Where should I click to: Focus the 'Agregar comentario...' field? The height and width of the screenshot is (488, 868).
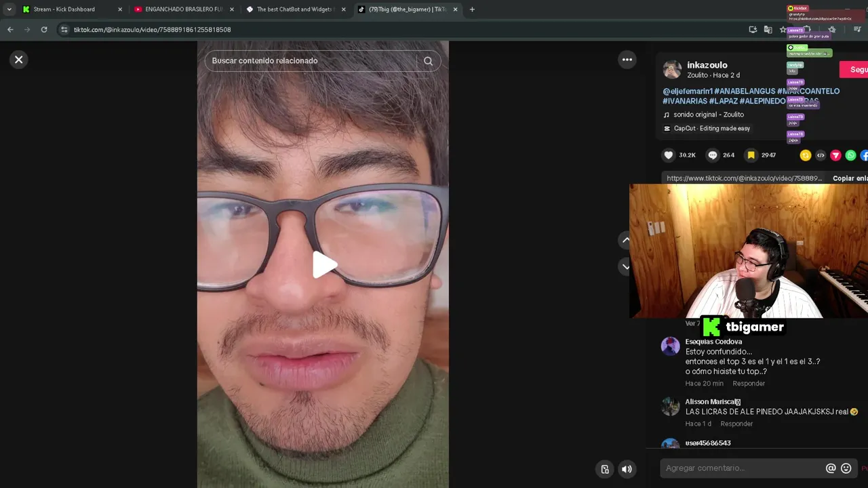(743, 468)
